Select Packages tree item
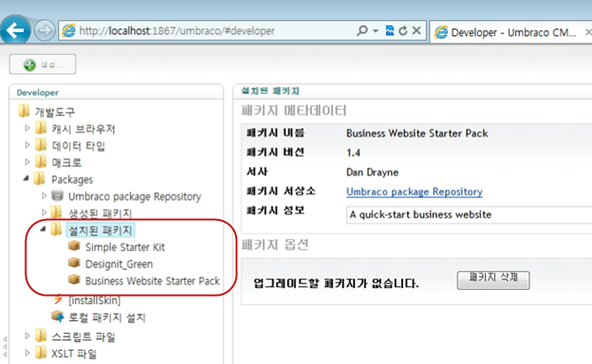This screenshot has width=592, height=364. click(72, 179)
